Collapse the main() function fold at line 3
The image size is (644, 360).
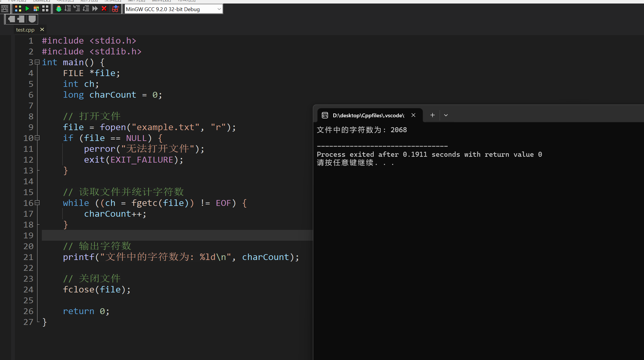(37, 62)
